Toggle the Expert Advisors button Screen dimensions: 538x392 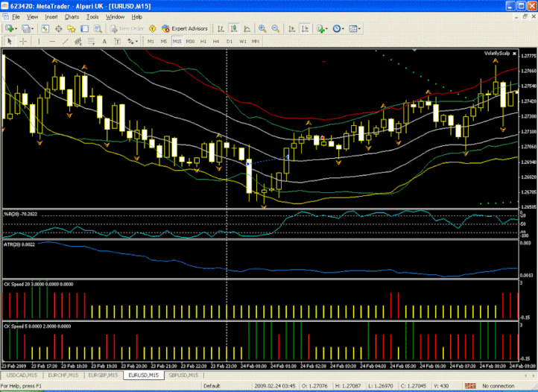click(x=185, y=29)
